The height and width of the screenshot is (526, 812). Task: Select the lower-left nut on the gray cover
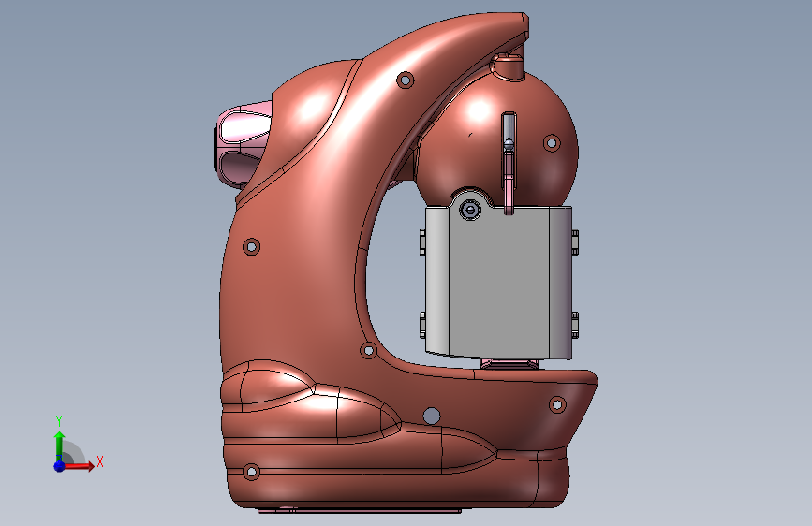(422, 325)
